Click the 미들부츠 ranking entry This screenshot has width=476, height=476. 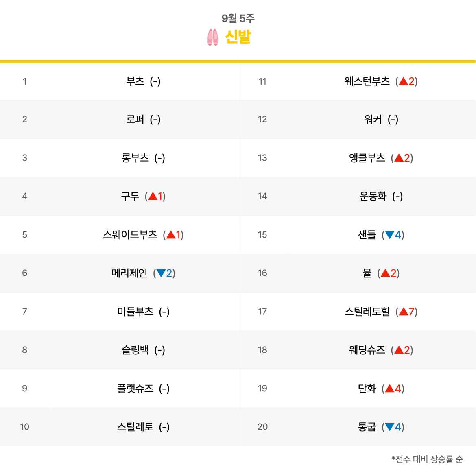tap(135, 312)
